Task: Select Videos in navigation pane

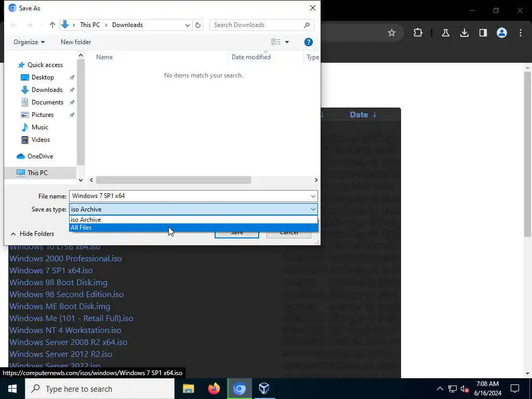Action: 41,139
